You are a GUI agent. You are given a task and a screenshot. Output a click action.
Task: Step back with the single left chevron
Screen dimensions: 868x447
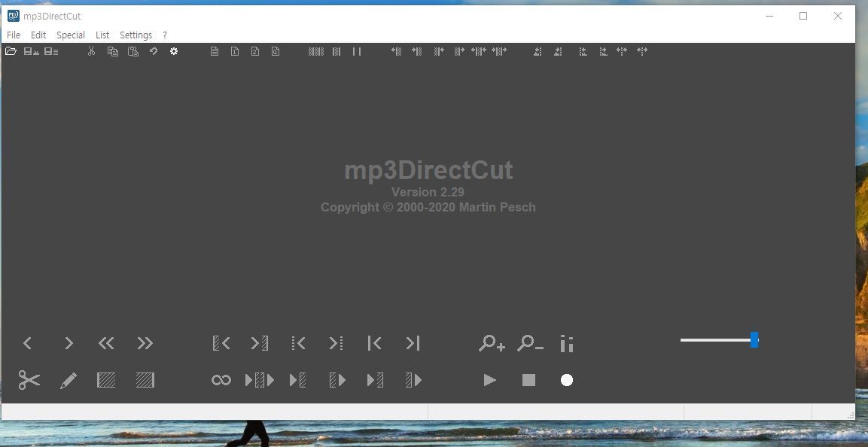(x=27, y=344)
